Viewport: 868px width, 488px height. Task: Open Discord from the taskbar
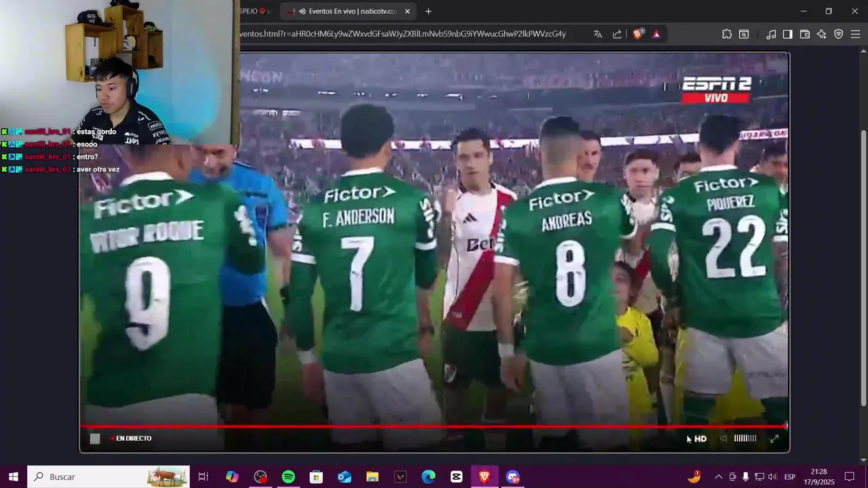[x=513, y=476]
